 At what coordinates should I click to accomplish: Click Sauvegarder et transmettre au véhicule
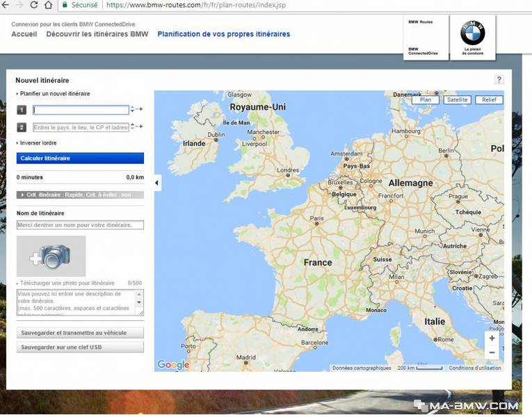click(80, 333)
